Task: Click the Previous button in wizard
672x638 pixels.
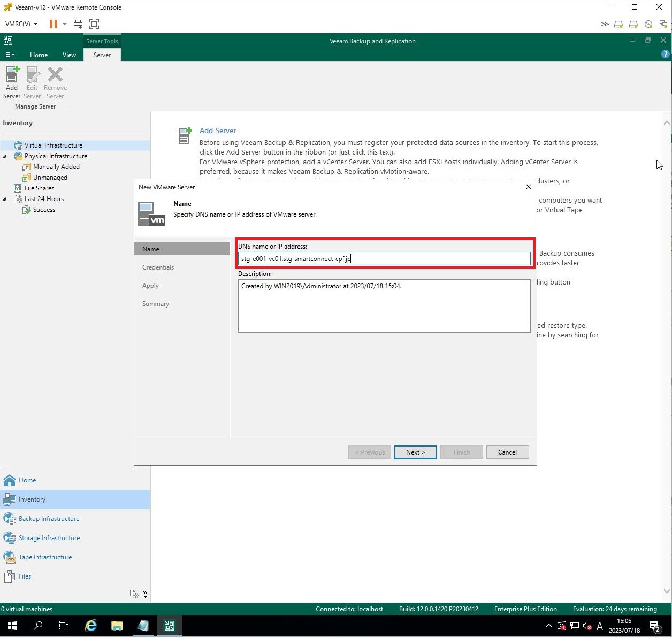Action: click(x=370, y=452)
